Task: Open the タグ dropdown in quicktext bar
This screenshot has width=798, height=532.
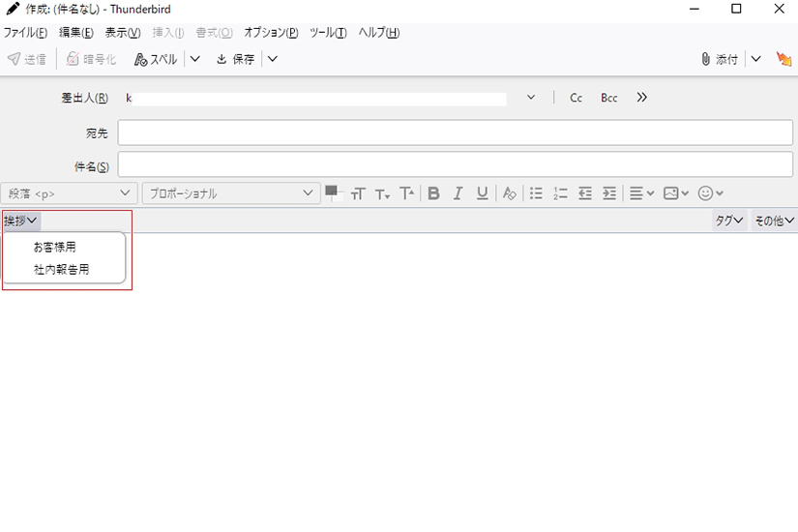Action: [x=728, y=221]
